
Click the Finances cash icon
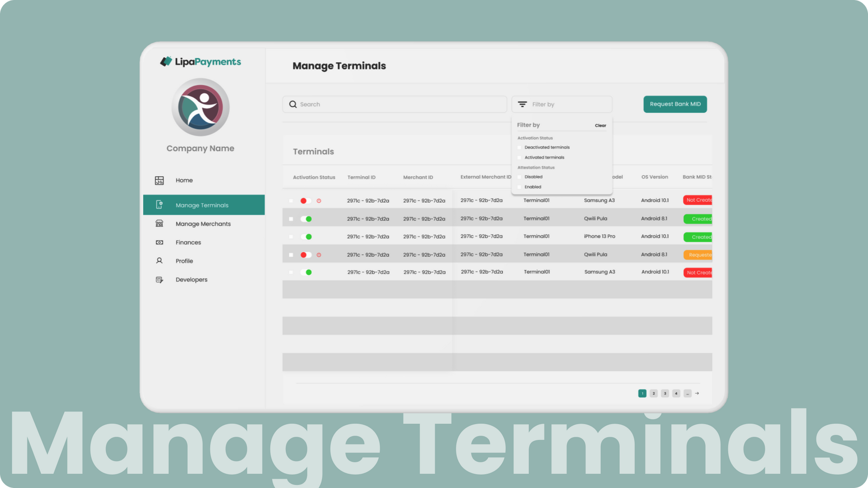(x=159, y=243)
